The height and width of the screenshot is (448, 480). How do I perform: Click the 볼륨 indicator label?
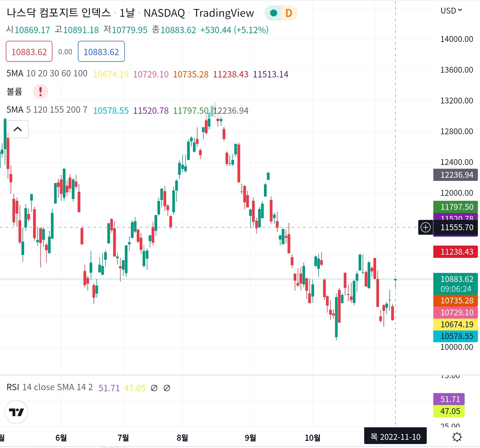pyautogui.click(x=15, y=92)
